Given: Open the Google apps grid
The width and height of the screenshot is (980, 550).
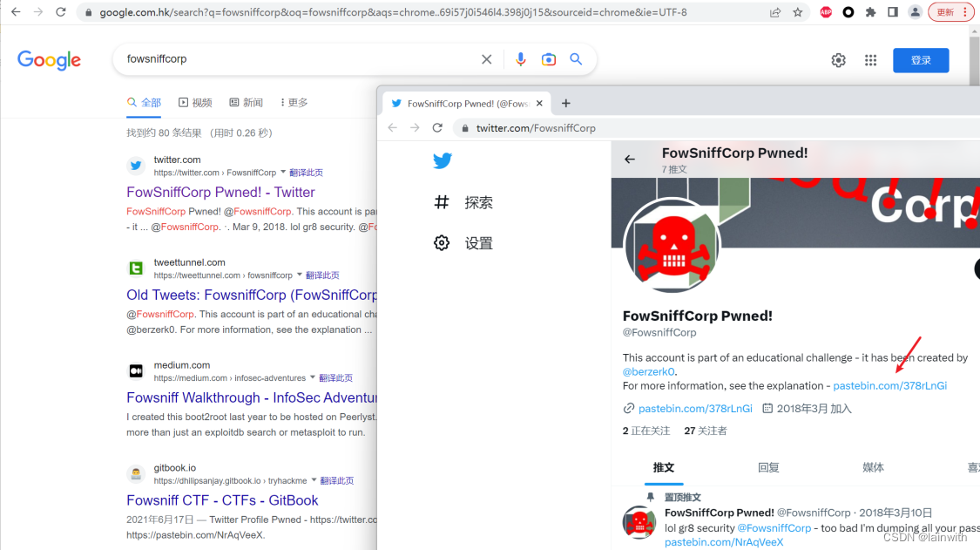Looking at the screenshot, I should (x=870, y=60).
